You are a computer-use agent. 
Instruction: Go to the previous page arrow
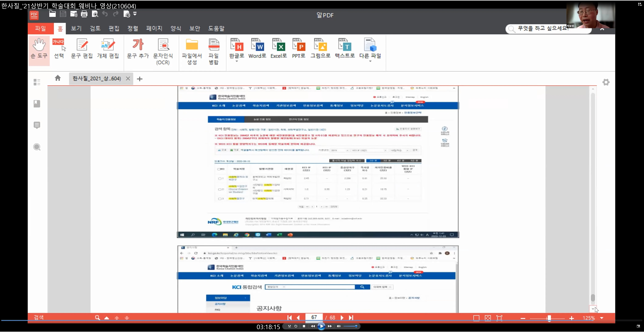[298, 318]
